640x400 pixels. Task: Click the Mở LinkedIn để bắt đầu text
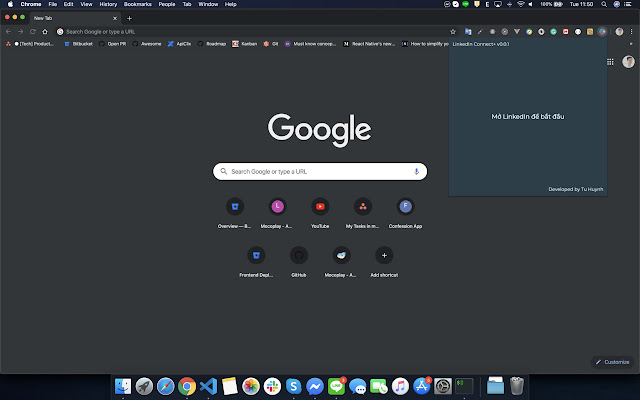528,116
